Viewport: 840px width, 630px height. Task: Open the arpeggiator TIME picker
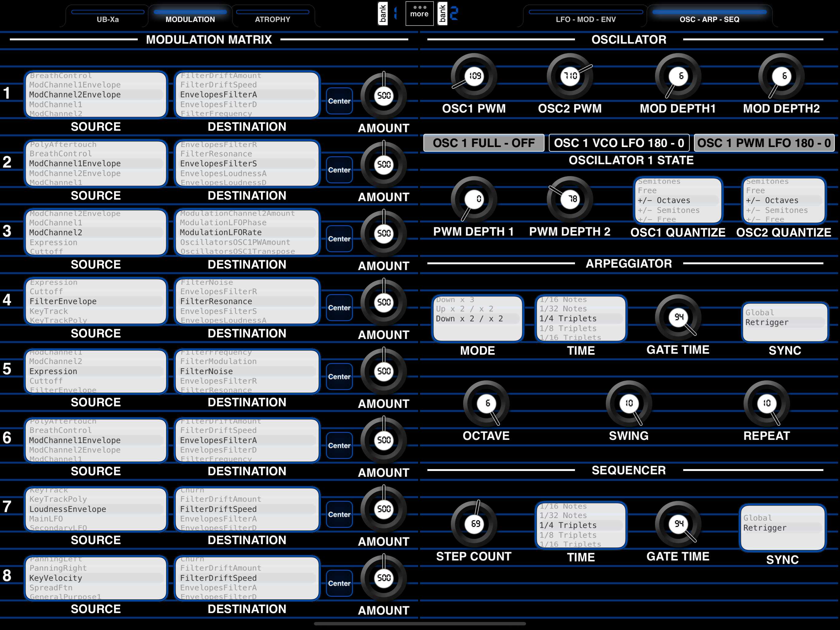point(581,318)
